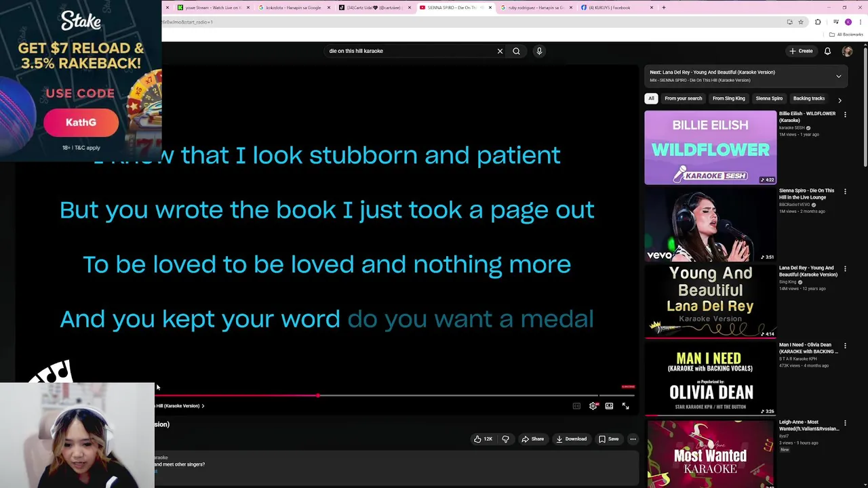Viewport: 868px width, 488px height.
Task: Open options for Lana Del Rey karaoke video
Action: [845, 269]
